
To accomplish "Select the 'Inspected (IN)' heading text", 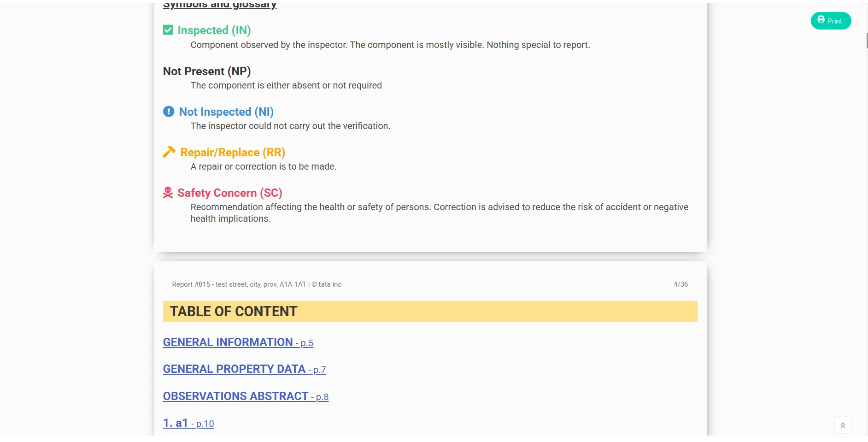I will point(214,30).
